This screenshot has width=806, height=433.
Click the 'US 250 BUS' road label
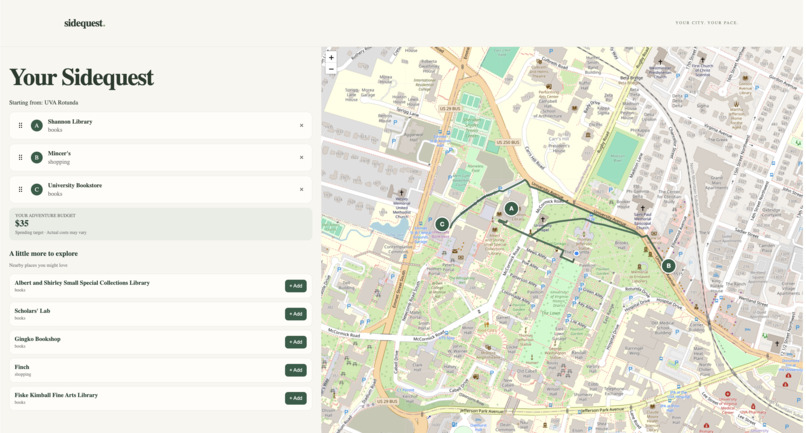coord(508,142)
